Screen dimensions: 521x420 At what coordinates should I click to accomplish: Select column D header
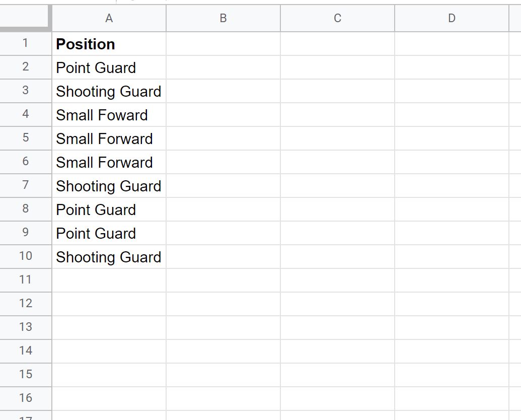pyautogui.click(x=452, y=18)
